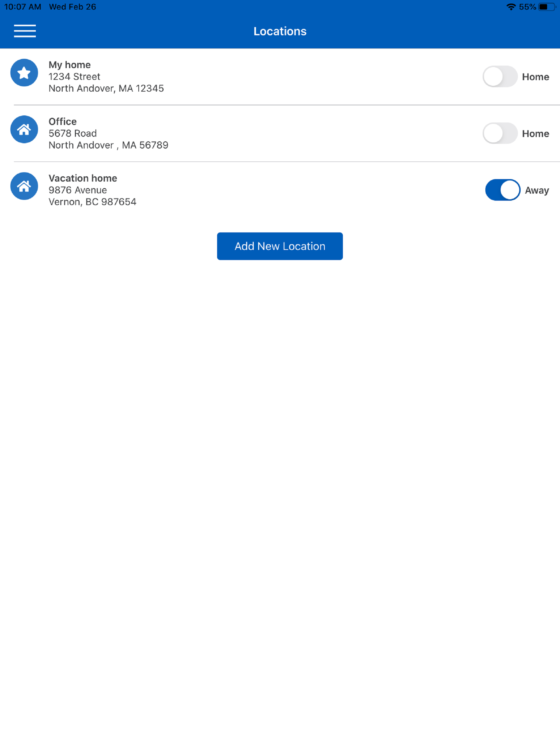Open the hamburger navigation menu
This screenshot has height=747, width=560.
[25, 31]
